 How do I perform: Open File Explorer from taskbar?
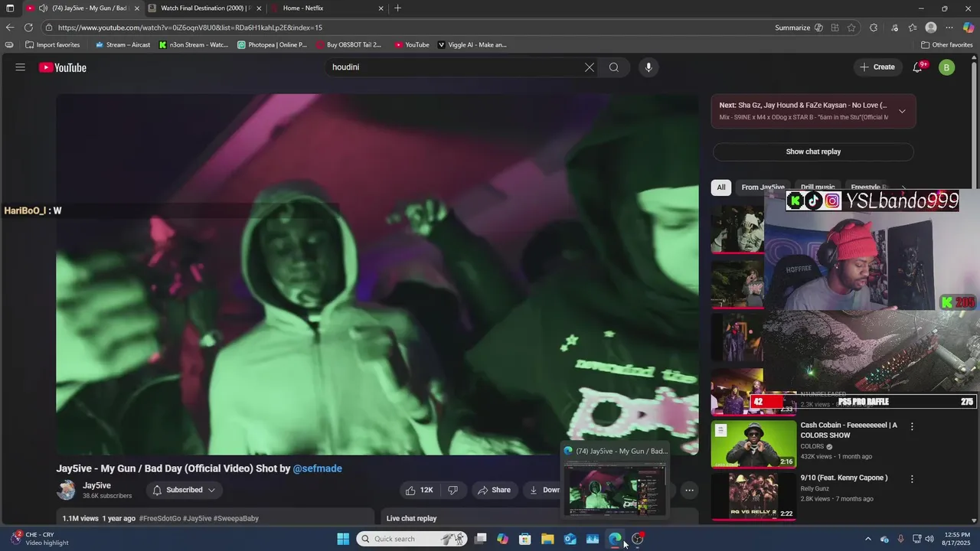(547, 539)
